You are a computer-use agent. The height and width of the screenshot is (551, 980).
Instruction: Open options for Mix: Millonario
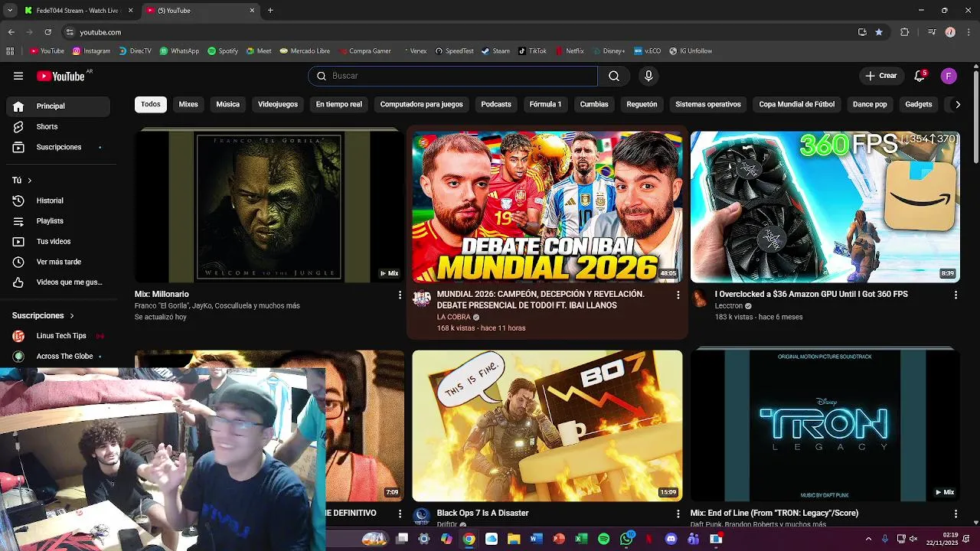(x=400, y=295)
